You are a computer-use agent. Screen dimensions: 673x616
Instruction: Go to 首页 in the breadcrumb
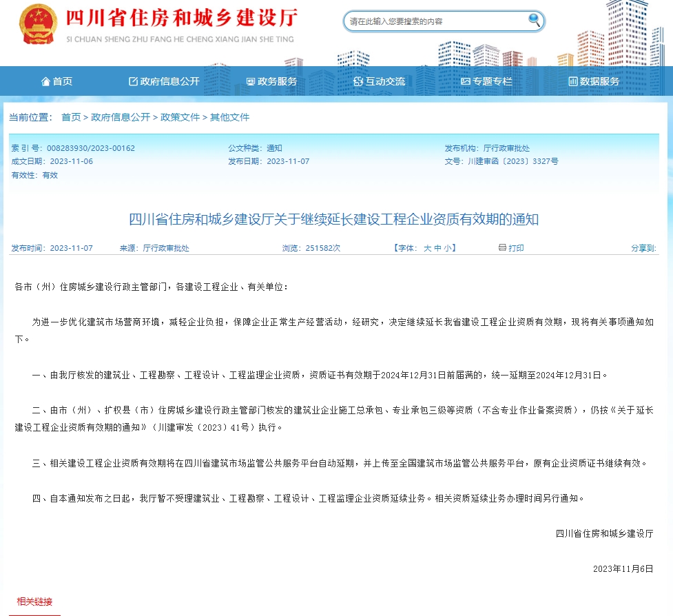71,117
